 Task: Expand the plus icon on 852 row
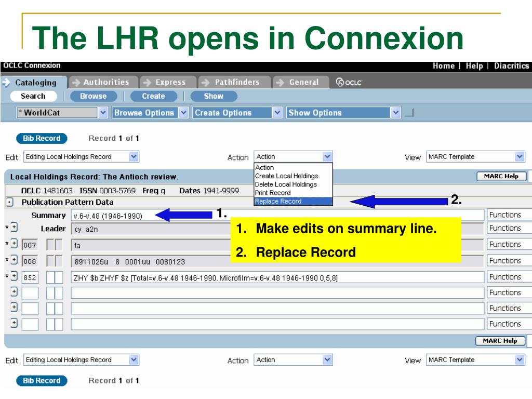tap(14, 276)
